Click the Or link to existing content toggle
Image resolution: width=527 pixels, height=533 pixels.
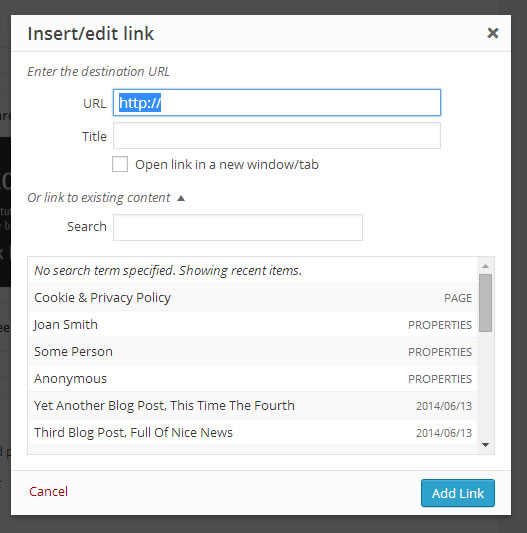[99, 197]
